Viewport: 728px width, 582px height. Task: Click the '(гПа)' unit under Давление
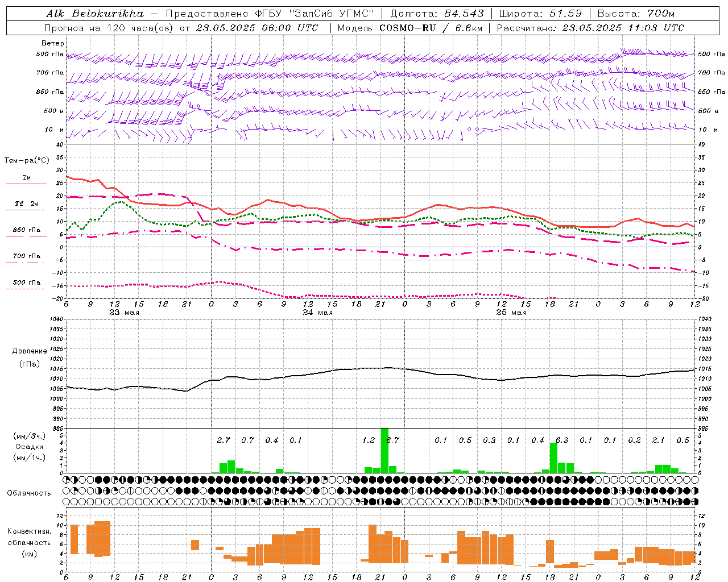30,364
